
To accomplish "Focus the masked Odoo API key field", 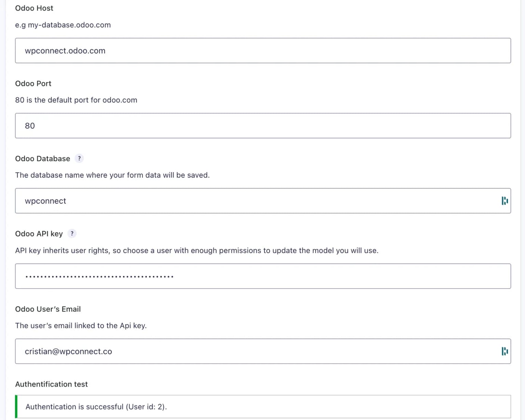I will 262,276.
